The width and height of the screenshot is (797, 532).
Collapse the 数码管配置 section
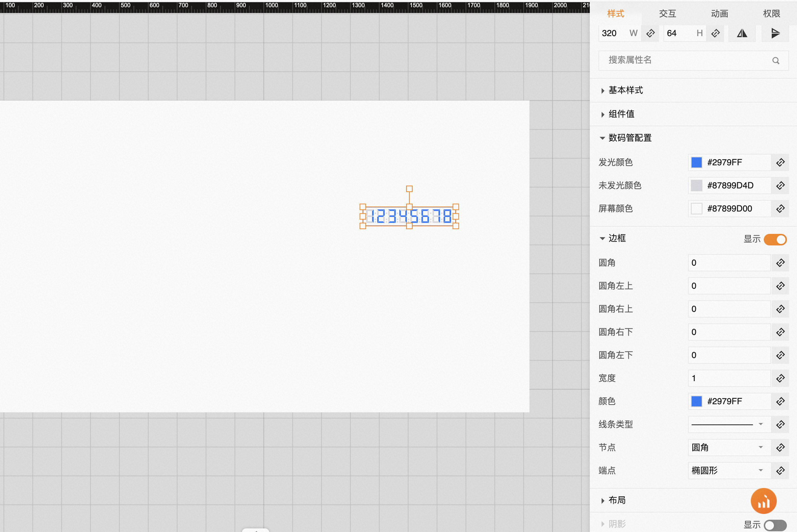click(630, 138)
